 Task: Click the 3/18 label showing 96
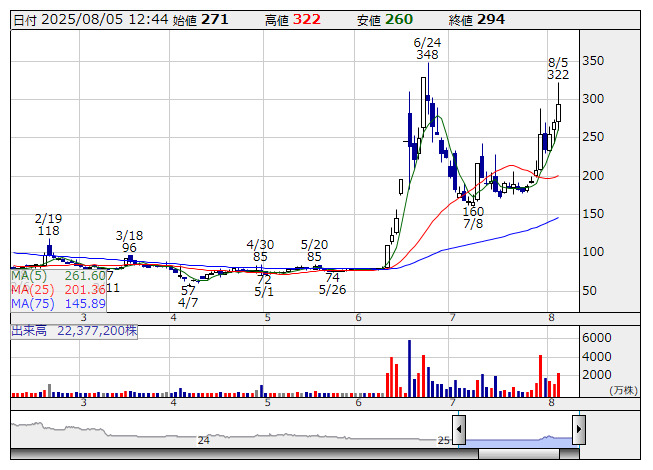pyautogui.click(x=129, y=247)
